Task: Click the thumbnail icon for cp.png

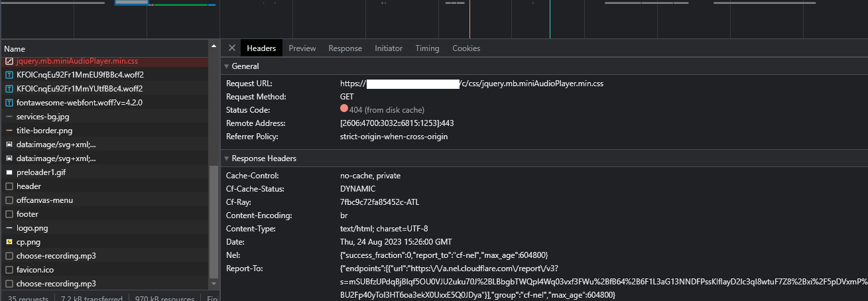Action: pos(9,242)
